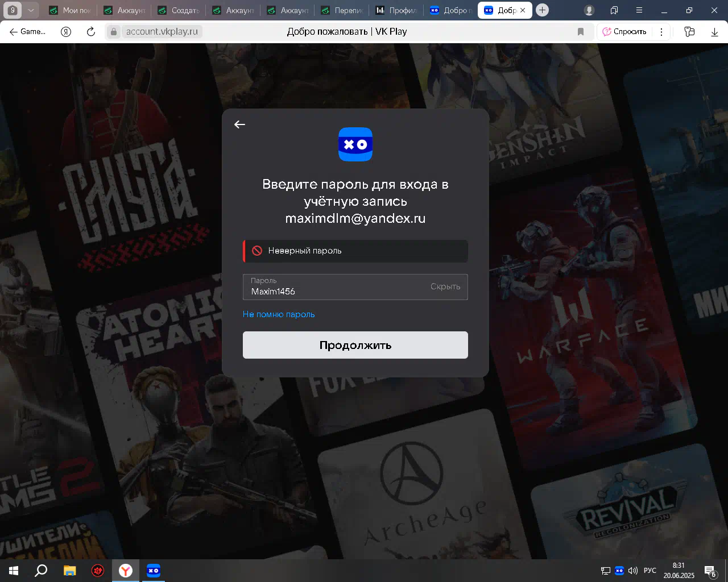Click the Yandex Я home icon
Image resolution: width=728 pixels, height=582 pixels.
click(x=66, y=32)
